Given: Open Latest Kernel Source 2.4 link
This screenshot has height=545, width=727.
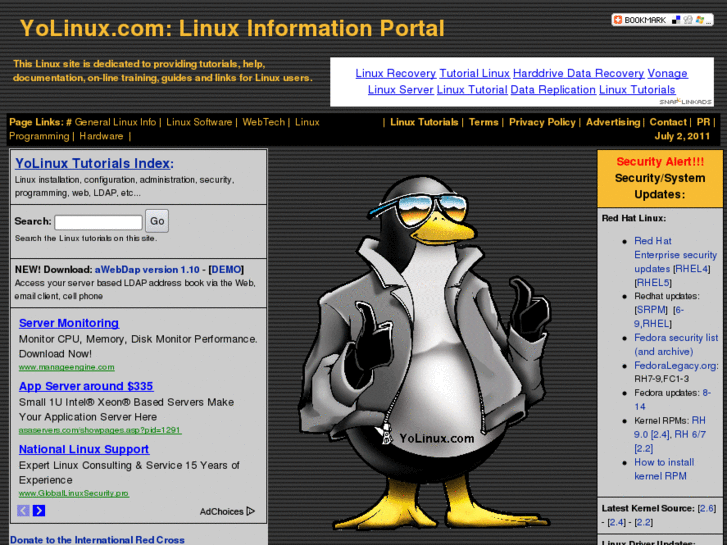Looking at the screenshot, I should point(616,522).
